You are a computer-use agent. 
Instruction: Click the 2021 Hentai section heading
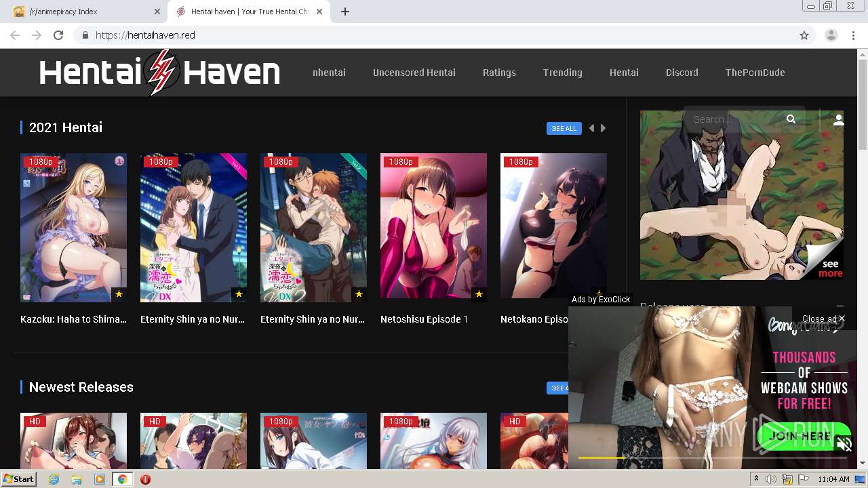pyautogui.click(x=66, y=127)
